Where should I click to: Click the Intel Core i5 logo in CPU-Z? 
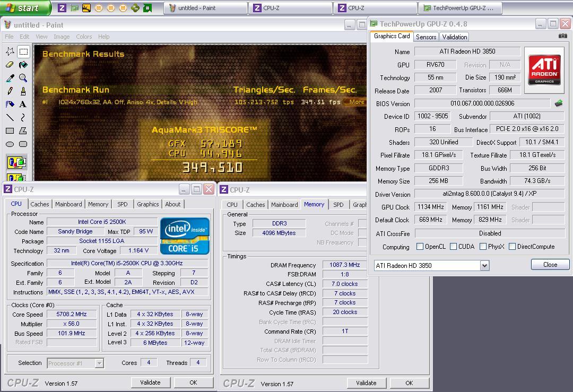pyautogui.click(x=185, y=236)
